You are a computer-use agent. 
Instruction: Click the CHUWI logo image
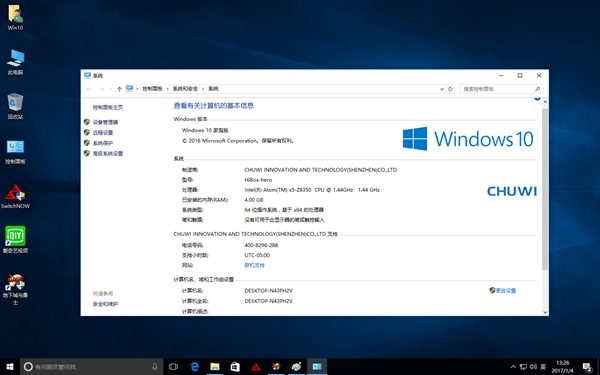[x=512, y=191]
